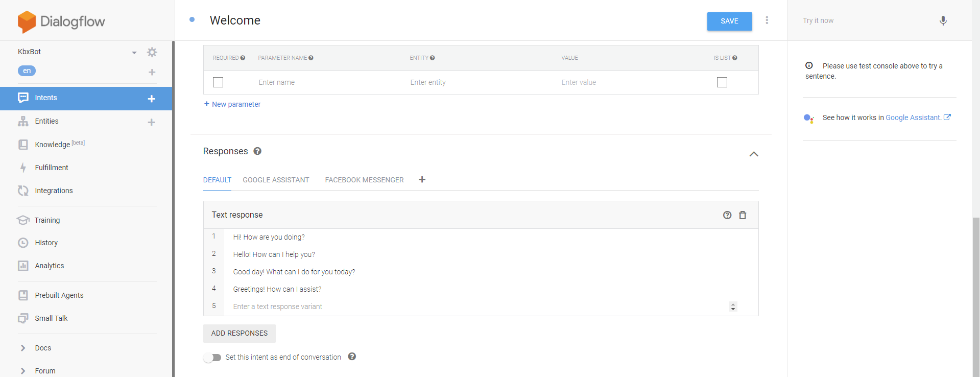Screen dimensions: 980x377
Task: Show help for the REQUIRED column
Action: pyautogui.click(x=243, y=58)
